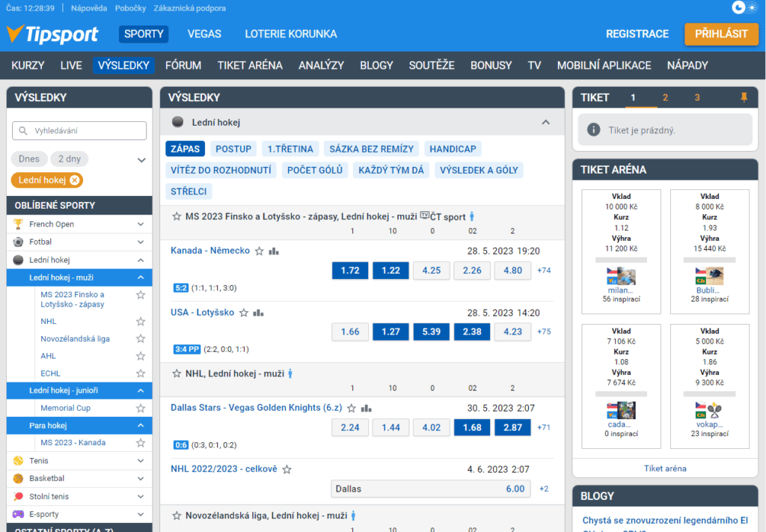The width and height of the screenshot is (766, 532).
Task: Star the Novozélandská liga sidebar item
Action: (x=141, y=338)
